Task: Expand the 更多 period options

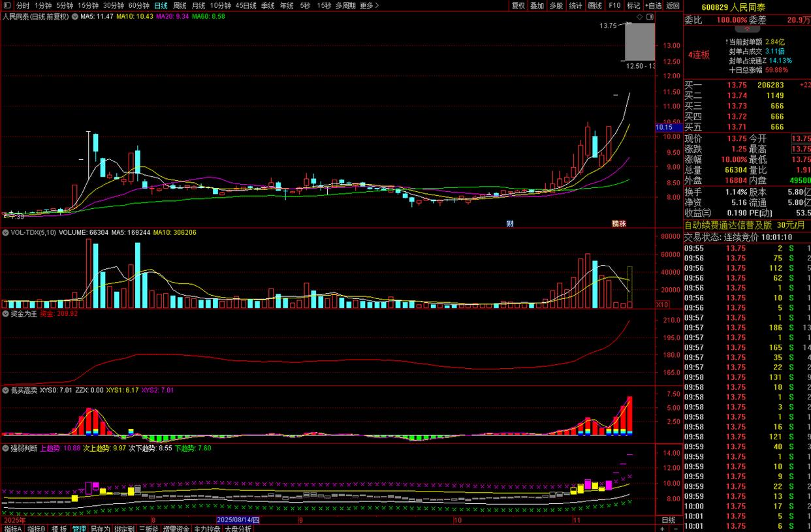Action: 369,5
